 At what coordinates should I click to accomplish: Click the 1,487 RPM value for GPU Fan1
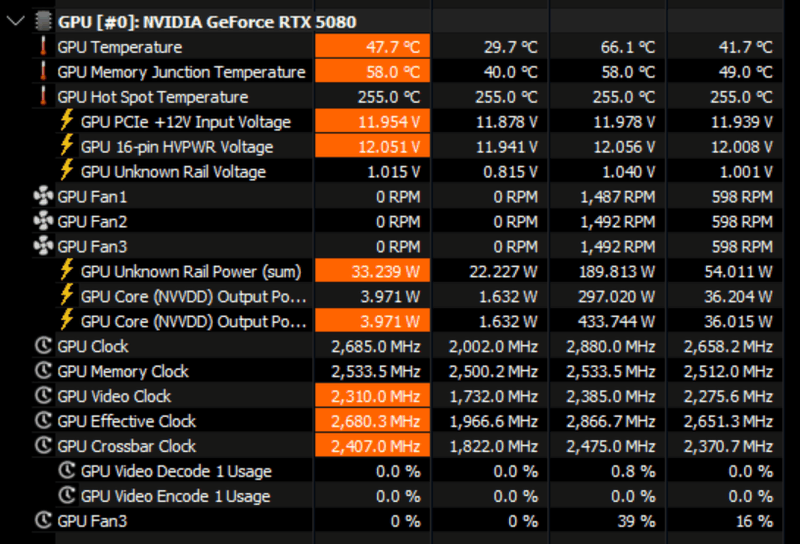pyautogui.click(x=617, y=197)
